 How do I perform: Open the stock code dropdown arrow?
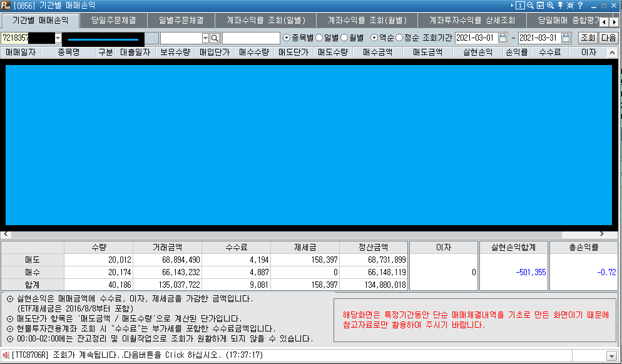pyautogui.click(x=205, y=38)
